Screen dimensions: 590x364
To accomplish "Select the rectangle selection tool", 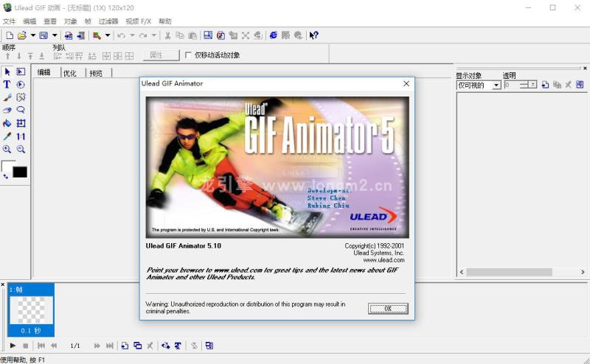I will point(21,71).
